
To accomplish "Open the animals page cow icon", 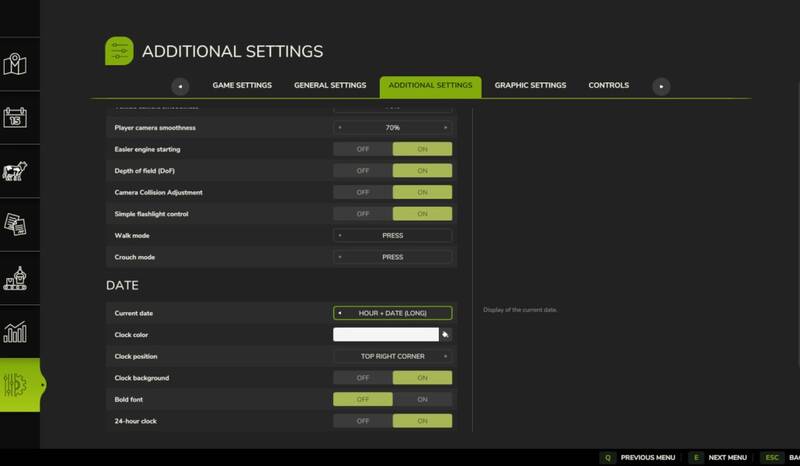I will [x=16, y=172].
